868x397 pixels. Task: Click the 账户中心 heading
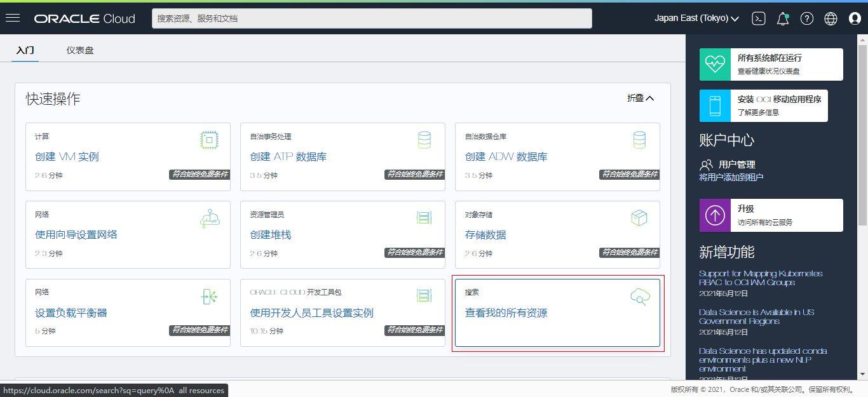726,140
